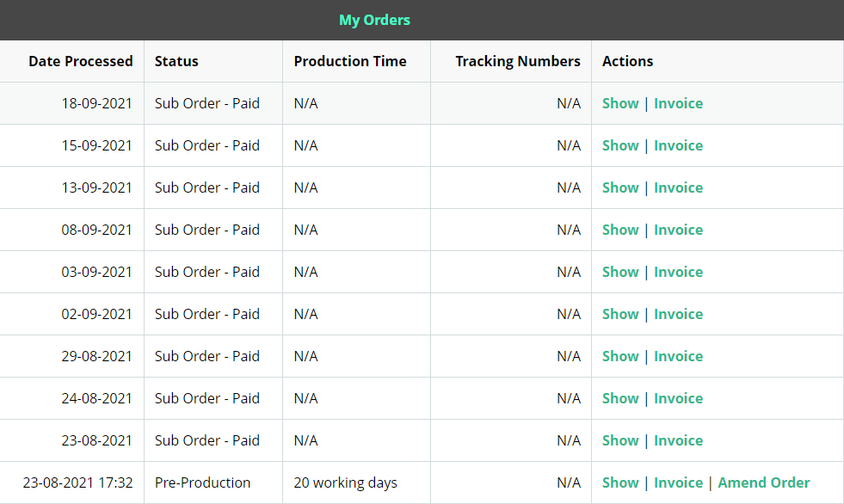The height and width of the screenshot is (504, 844).
Task: View invoice for 03-09-2021 order
Action: [678, 272]
